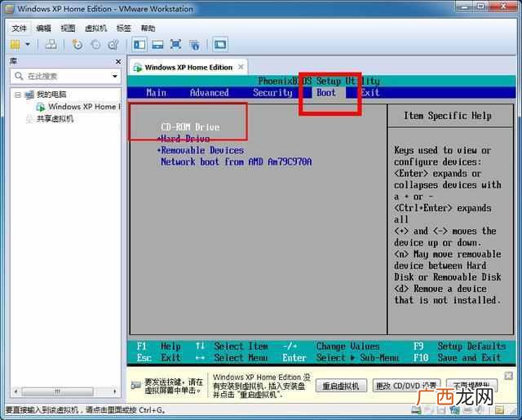The width and height of the screenshot is (522, 420).
Task: Select 我的电脑 in the library tree
Action: click(51, 95)
